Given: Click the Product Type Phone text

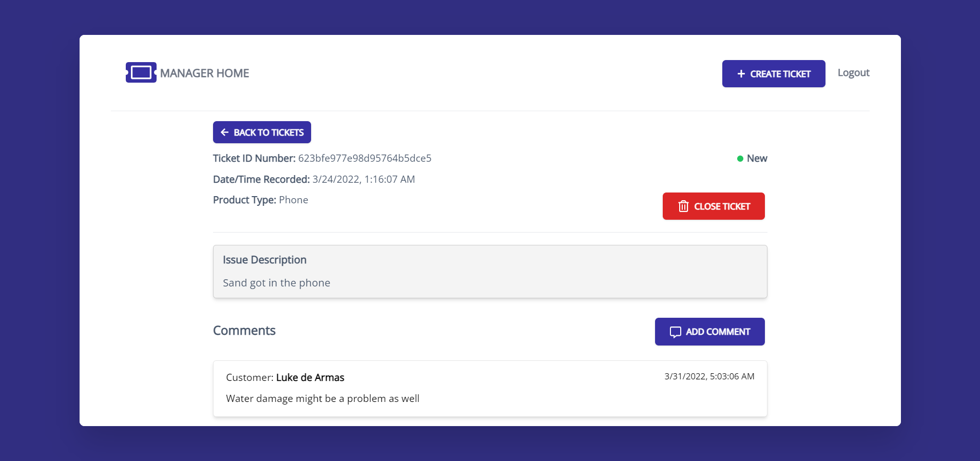Looking at the screenshot, I should [x=293, y=200].
